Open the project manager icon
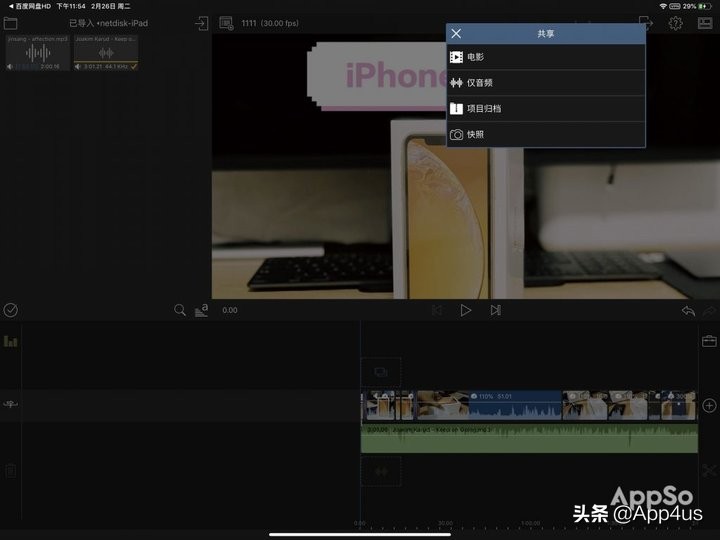Screen dimensions: 720x540 (226, 23)
